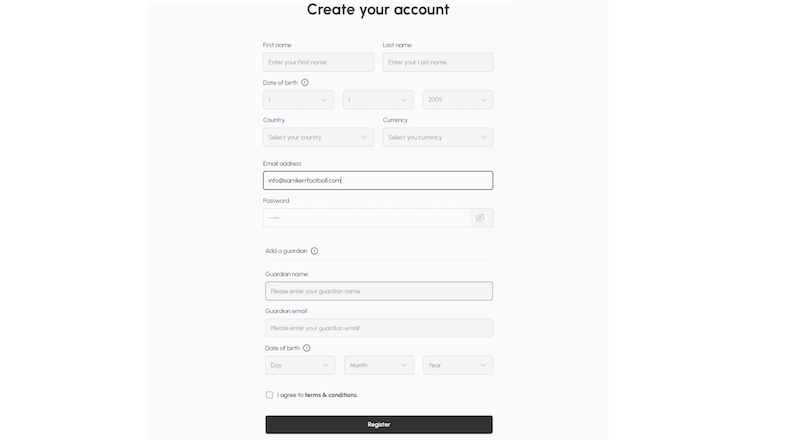
Task: Open the birth month dropdown
Action: pyautogui.click(x=378, y=100)
